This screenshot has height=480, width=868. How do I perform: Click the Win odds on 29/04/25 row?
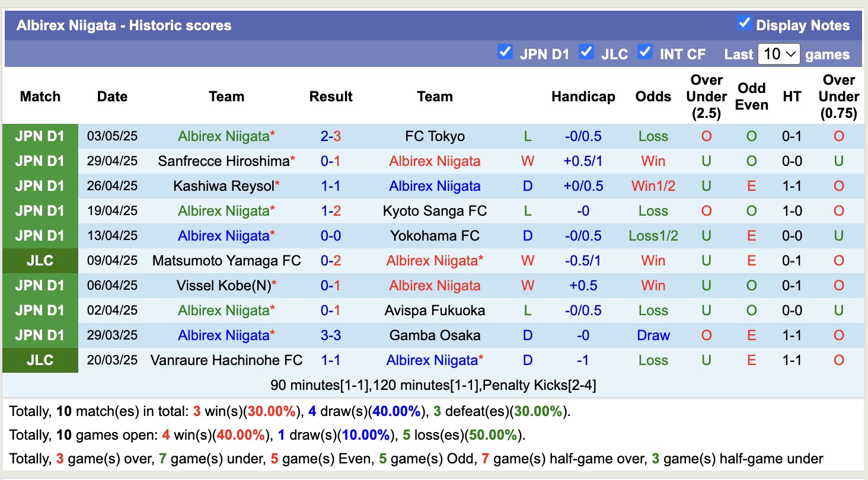point(653,161)
